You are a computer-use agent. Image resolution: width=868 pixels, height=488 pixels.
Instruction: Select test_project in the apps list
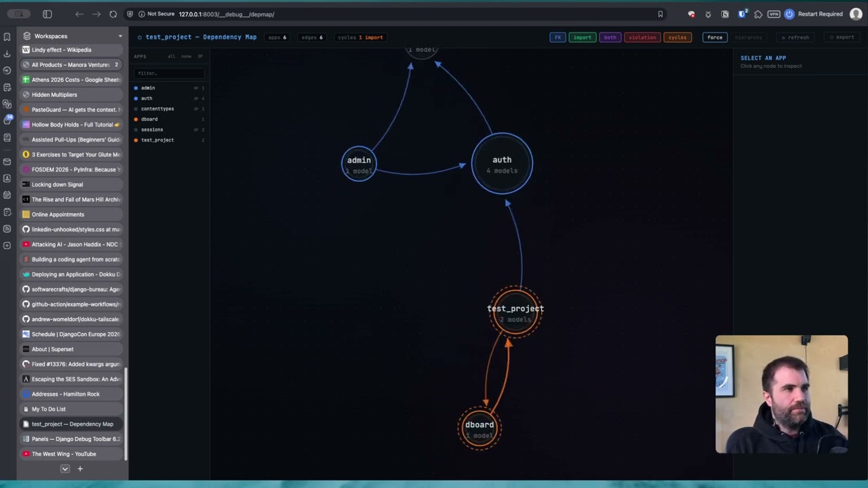click(x=170, y=140)
